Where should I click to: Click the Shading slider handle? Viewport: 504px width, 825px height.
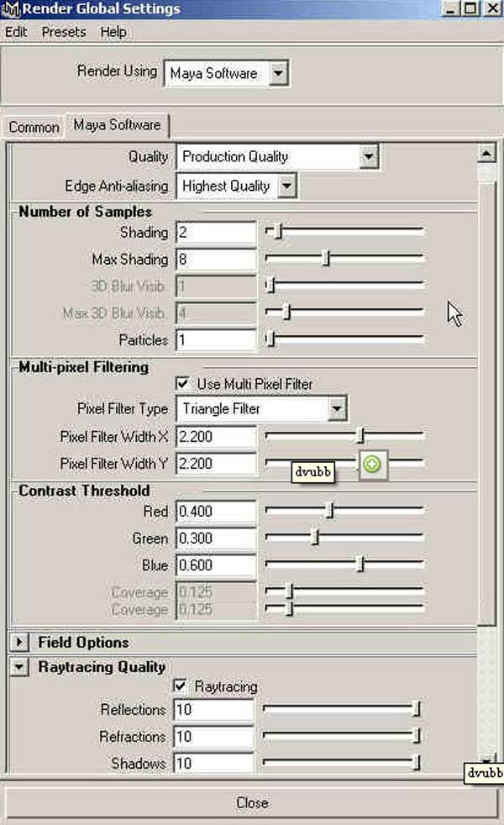pyautogui.click(x=278, y=232)
